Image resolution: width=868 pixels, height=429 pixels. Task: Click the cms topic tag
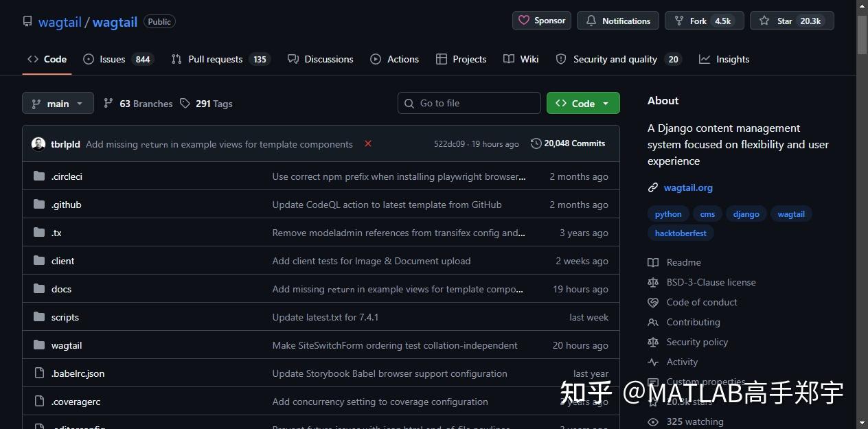pos(707,214)
